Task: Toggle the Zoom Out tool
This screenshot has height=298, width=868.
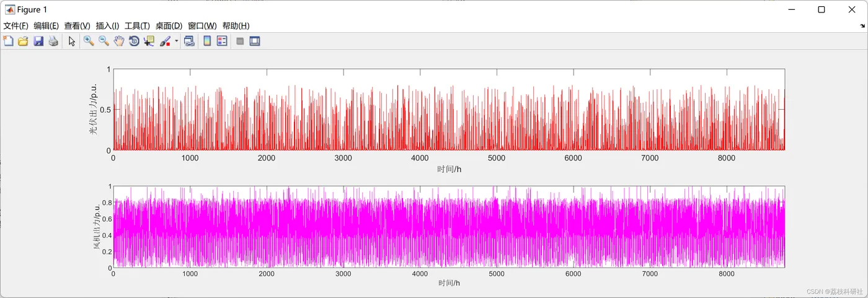Action: [x=104, y=42]
